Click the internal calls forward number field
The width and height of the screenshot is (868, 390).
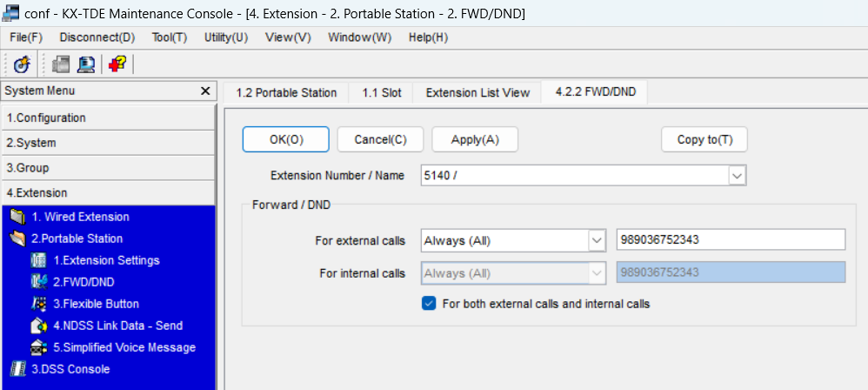pos(731,272)
